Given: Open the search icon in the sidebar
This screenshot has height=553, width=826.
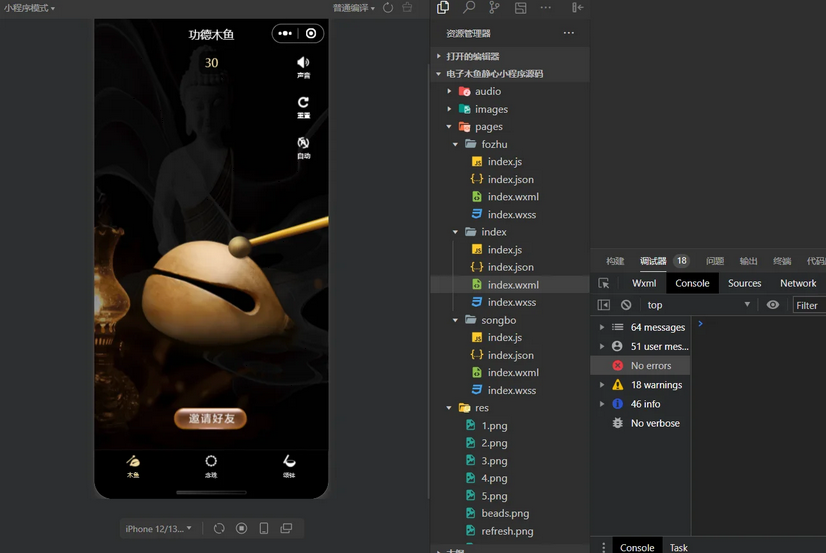Looking at the screenshot, I should click(469, 8).
